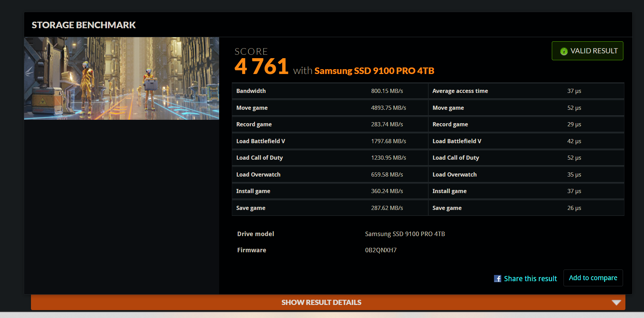Click the Average access time label
The image size is (644, 318).
click(x=460, y=91)
